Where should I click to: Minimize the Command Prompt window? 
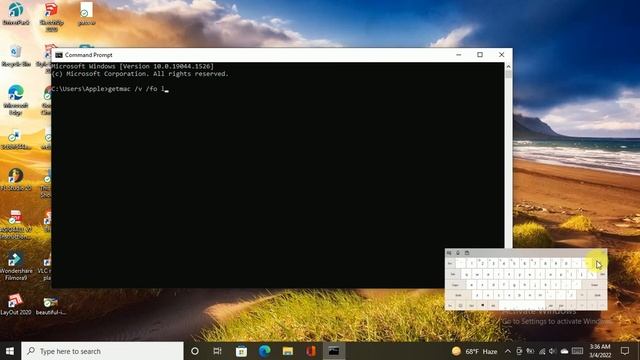click(x=459, y=55)
